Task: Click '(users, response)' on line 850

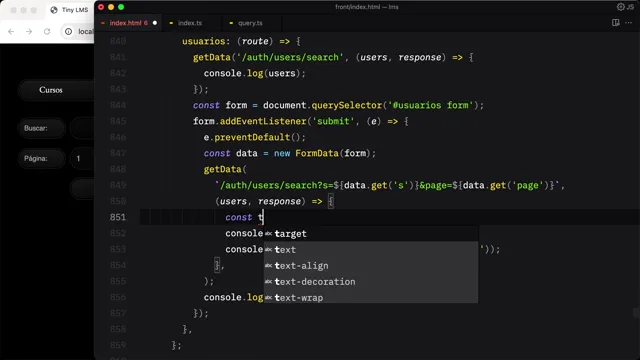Action: pos(260,201)
